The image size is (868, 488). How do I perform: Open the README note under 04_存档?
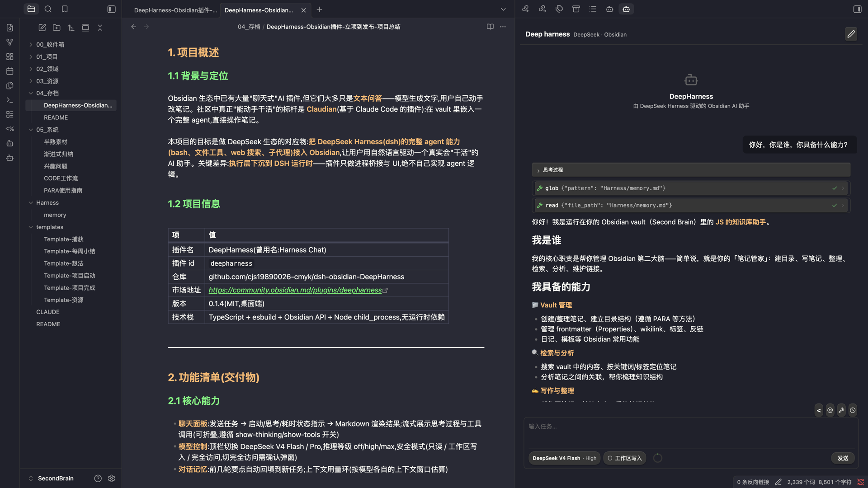(56, 117)
